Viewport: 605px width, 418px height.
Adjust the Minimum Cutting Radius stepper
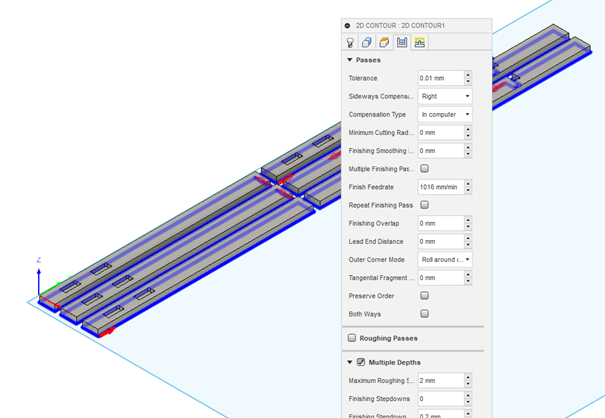coord(468,132)
